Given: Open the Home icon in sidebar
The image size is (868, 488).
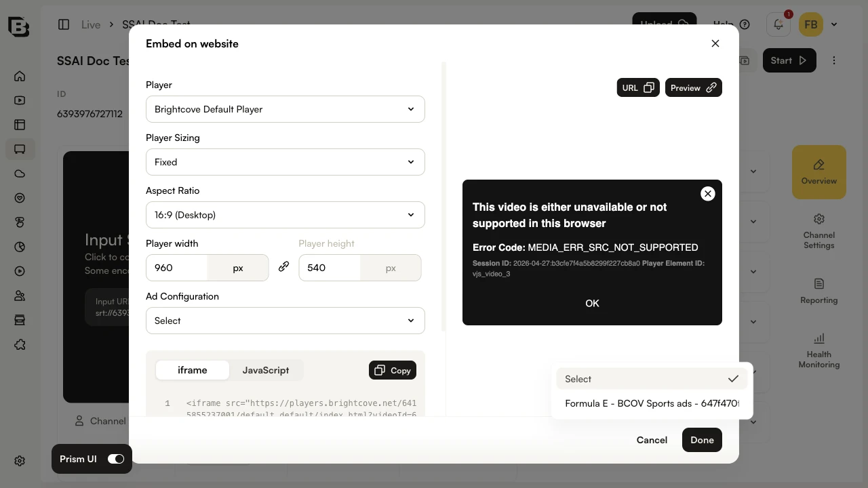Looking at the screenshot, I should click(20, 76).
